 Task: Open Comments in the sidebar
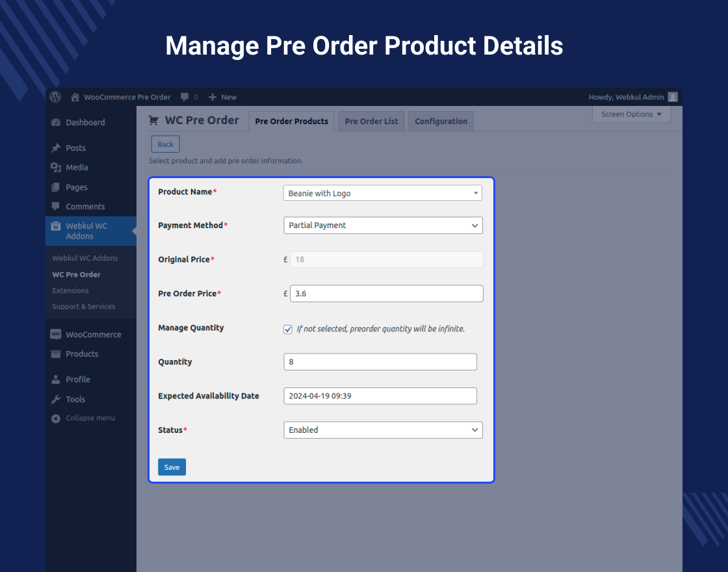click(x=85, y=207)
